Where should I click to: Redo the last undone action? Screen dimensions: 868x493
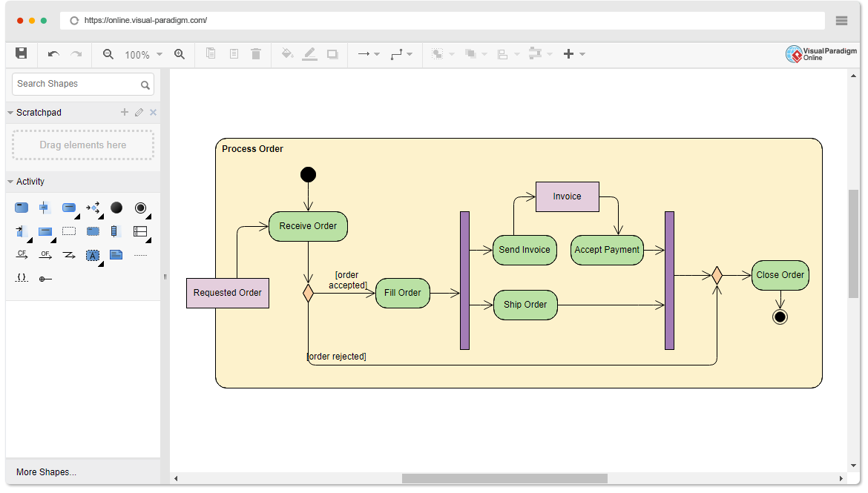point(76,53)
